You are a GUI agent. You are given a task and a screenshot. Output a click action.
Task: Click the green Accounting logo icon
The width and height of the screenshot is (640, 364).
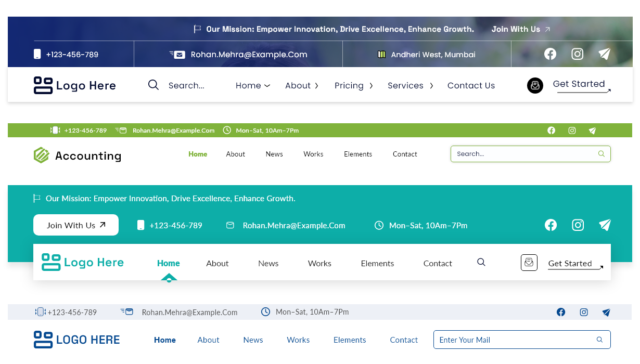(x=41, y=155)
